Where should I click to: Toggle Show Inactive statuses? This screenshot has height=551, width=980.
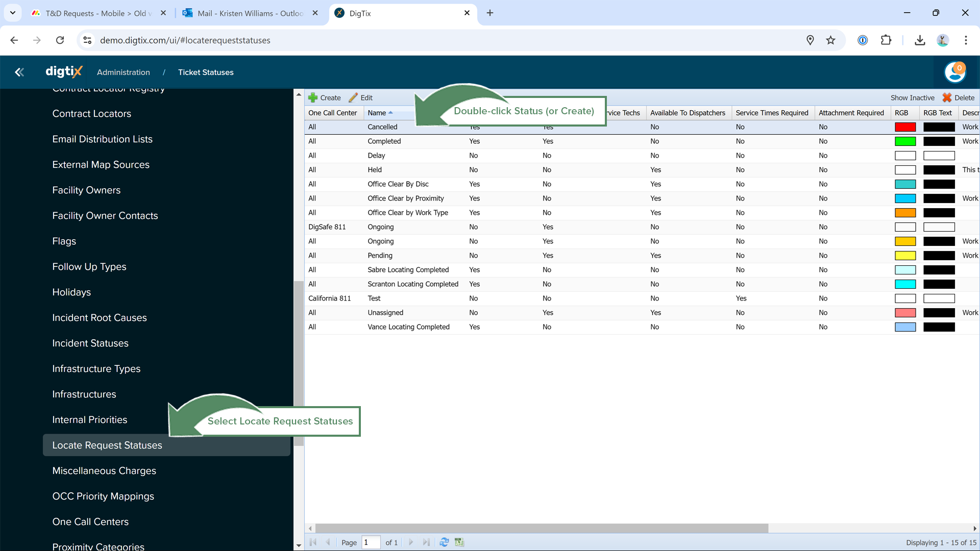(912, 97)
